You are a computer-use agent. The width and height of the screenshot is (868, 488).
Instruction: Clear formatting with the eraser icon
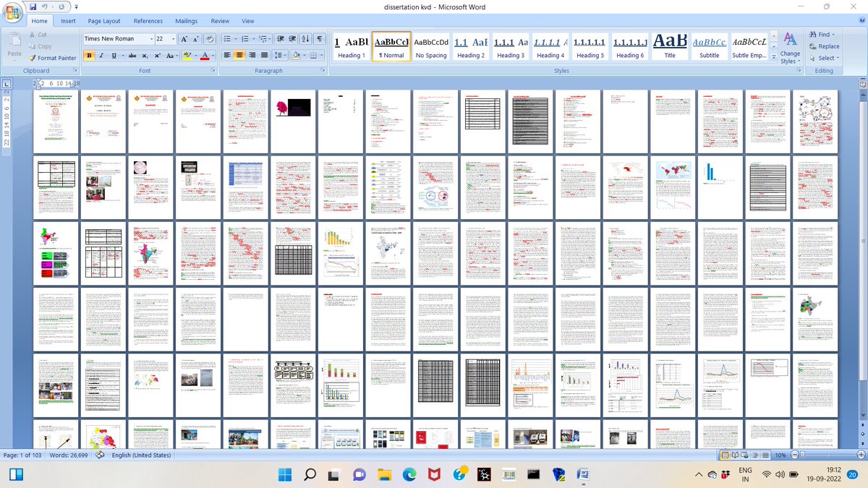click(210, 38)
